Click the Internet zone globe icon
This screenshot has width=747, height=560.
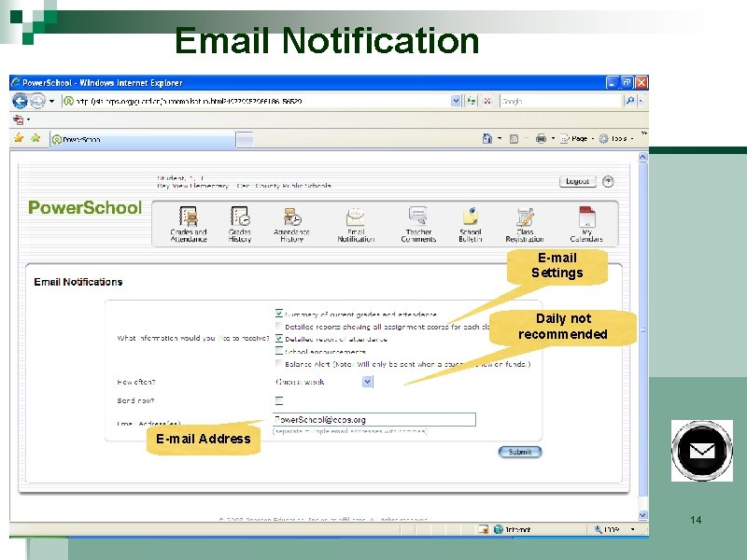tap(499, 529)
